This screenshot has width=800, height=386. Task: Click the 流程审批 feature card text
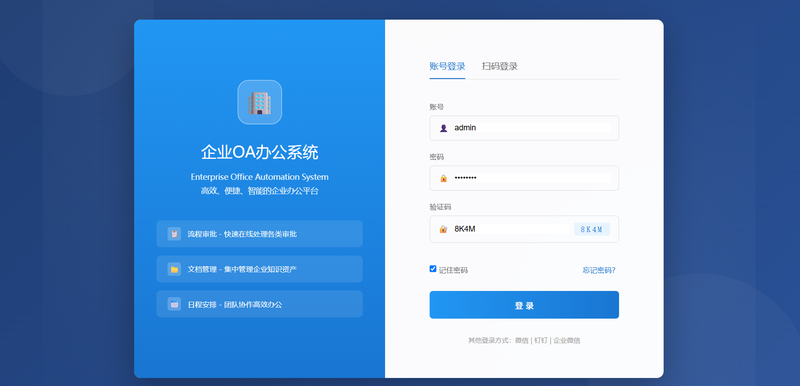click(242, 234)
